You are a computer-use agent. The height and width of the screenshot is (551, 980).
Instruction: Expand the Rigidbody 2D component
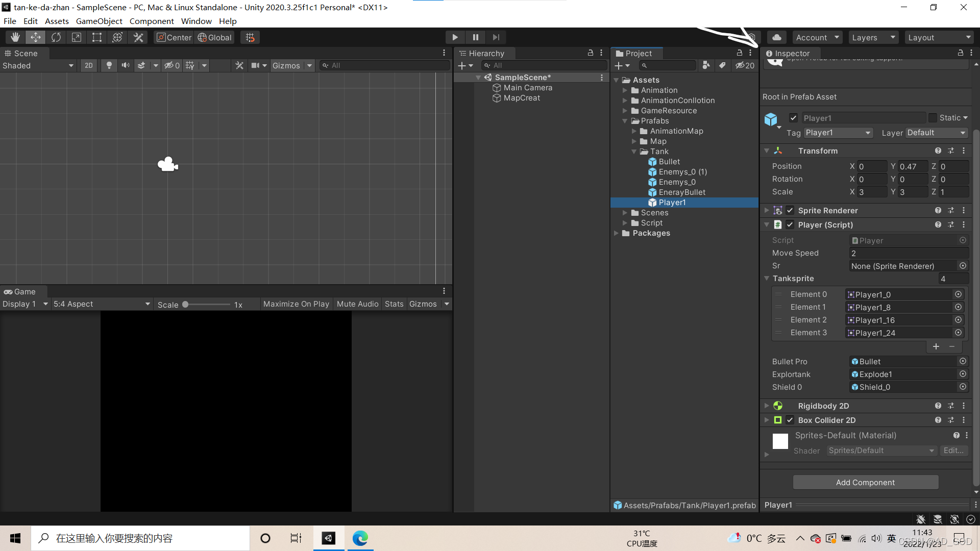[x=767, y=405]
